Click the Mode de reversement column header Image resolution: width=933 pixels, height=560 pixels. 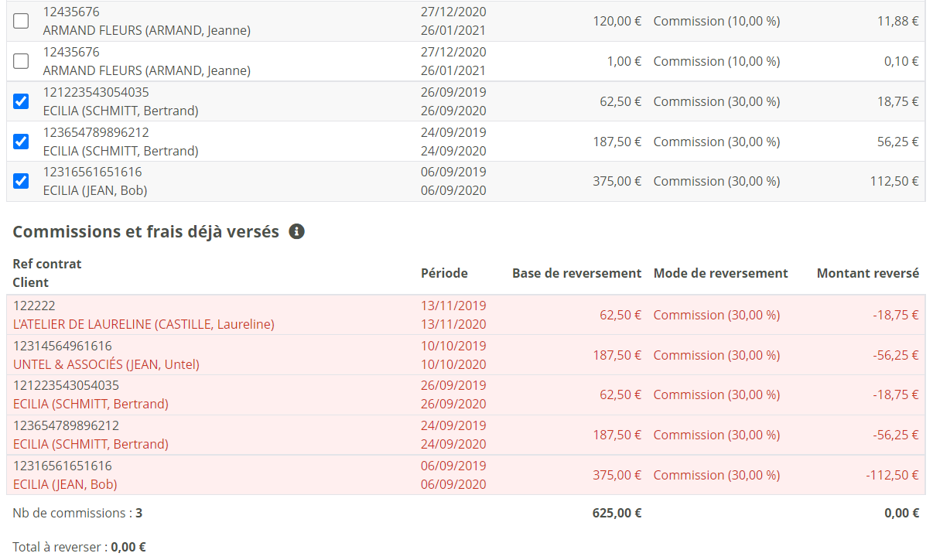click(x=720, y=273)
